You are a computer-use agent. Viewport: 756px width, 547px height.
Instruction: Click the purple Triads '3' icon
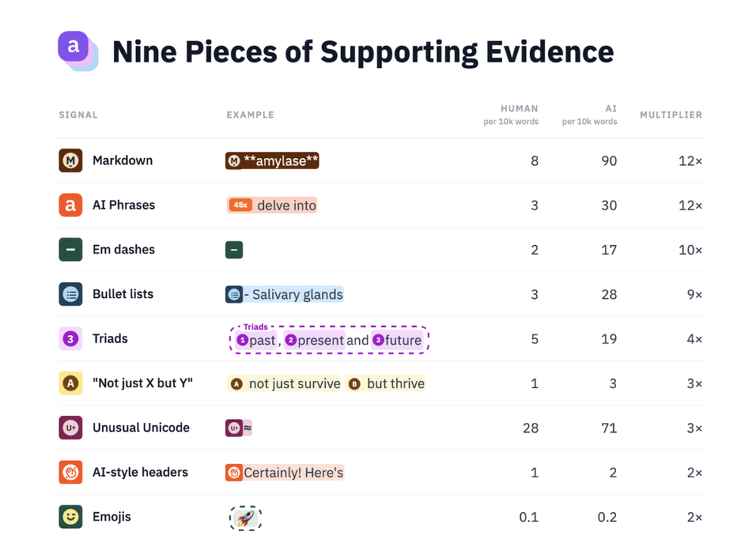70,339
